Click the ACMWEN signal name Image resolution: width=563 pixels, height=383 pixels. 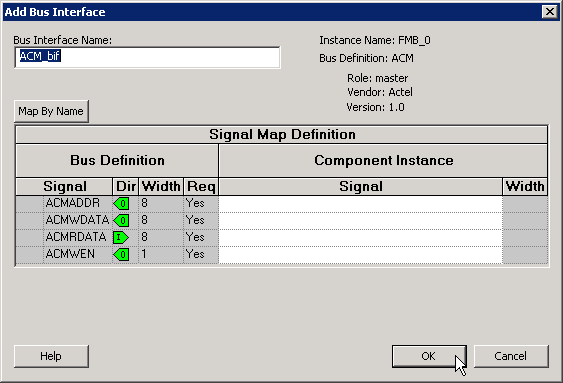70,254
